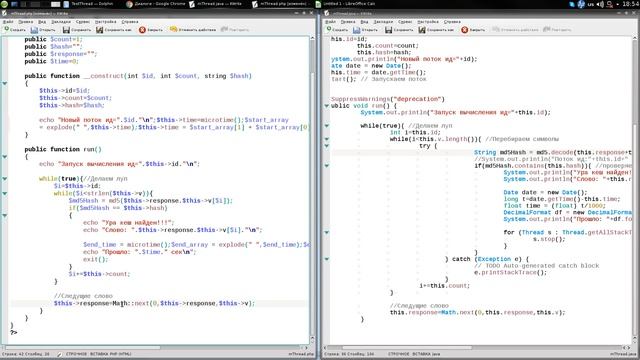The image size is (640, 360).
Task: Switch to mThread.java — KWrite taskbar entry
Action: point(216,4)
